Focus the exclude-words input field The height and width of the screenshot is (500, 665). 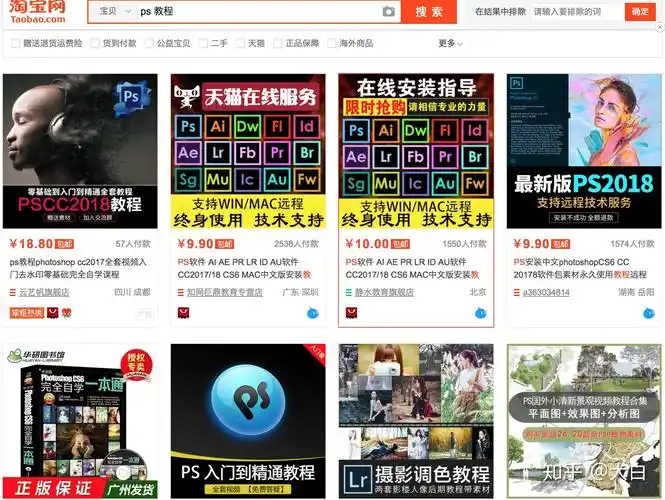pos(578,11)
